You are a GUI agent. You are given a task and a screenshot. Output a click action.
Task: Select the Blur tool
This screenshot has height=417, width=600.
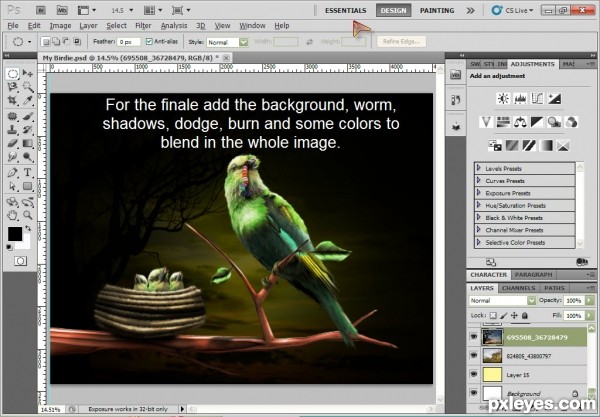click(12, 157)
